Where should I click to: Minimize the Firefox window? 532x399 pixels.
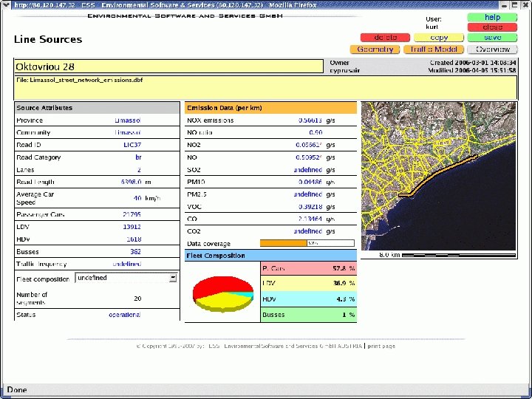coord(504,5)
